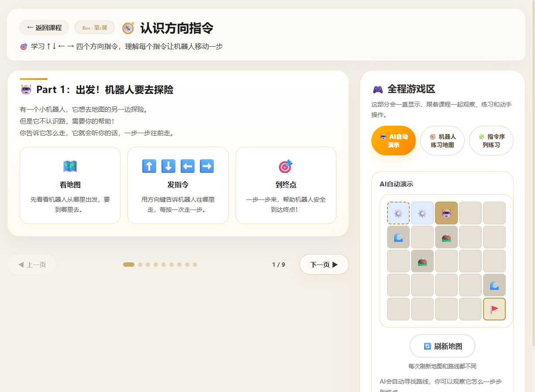535x392 pixels.
Task: Switch to 指令序列练习 tab
Action: (x=491, y=141)
